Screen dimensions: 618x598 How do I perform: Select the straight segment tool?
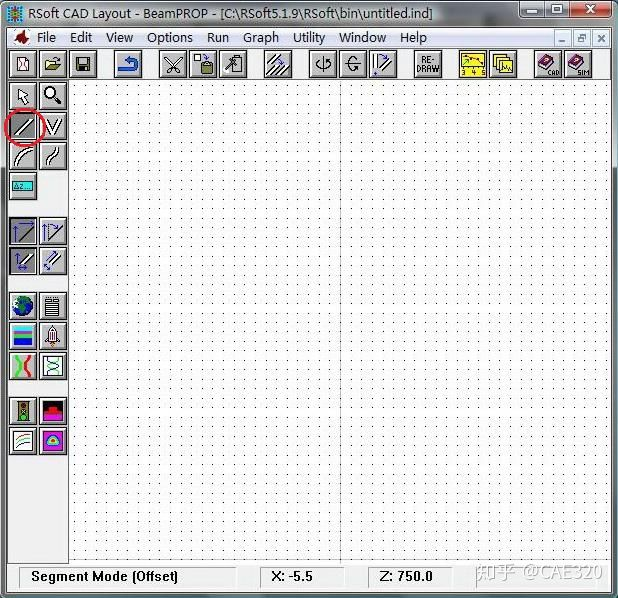tap(23, 126)
